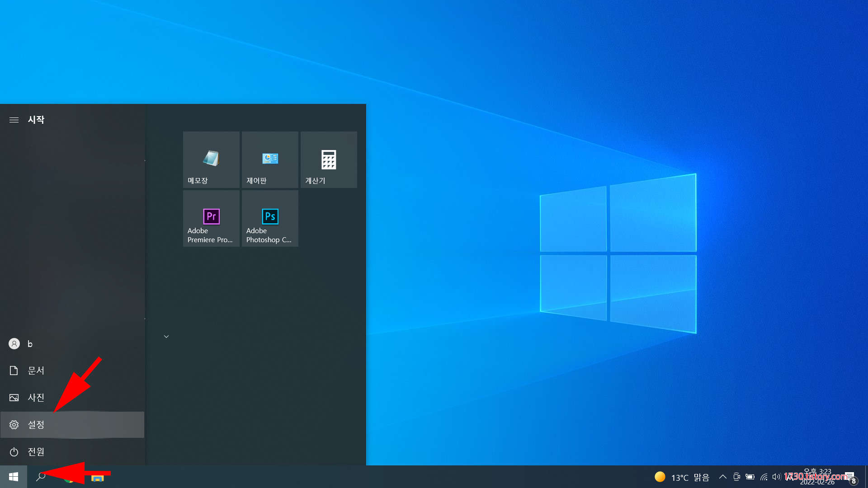Screen dimensions: 868x488
Task: Click the battery status tray icon
Action: point(750,477)
